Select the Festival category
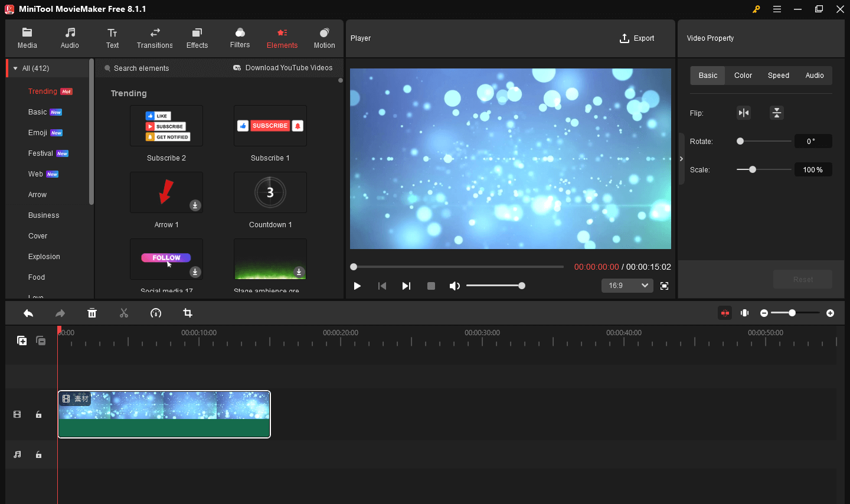The image size is (850, 504). click(41, 153)
